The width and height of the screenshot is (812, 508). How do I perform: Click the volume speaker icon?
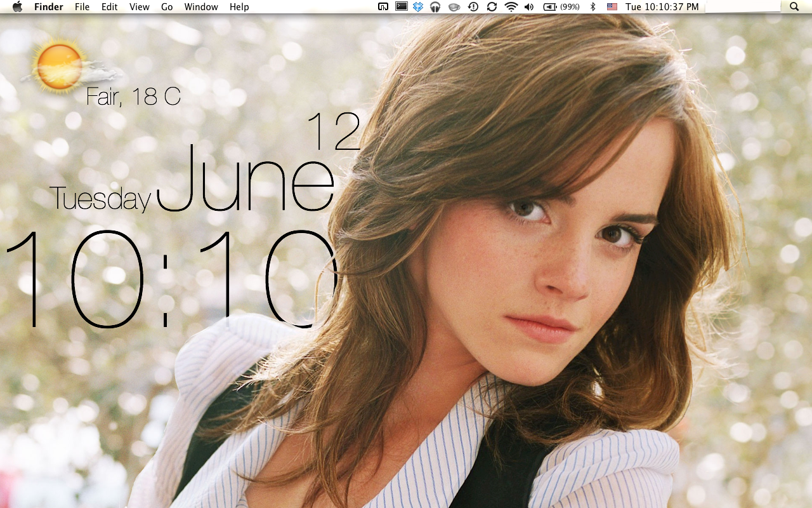point(529,7)
